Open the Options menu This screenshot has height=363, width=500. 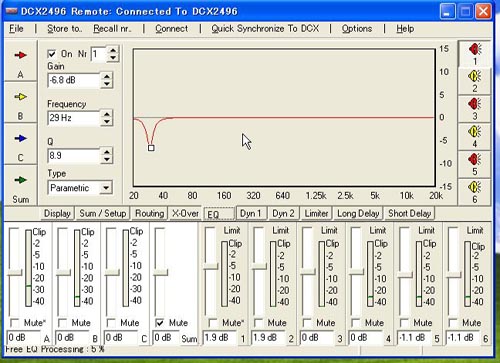point(357,29)
